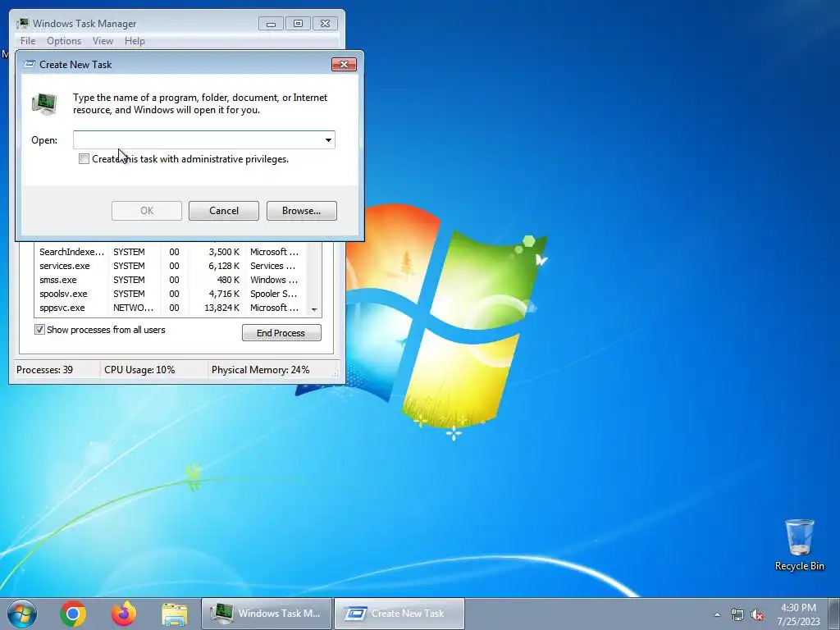Show hidden tray icons arrow
This screenshot has width=840, height=630.
[x=717, y=614]
